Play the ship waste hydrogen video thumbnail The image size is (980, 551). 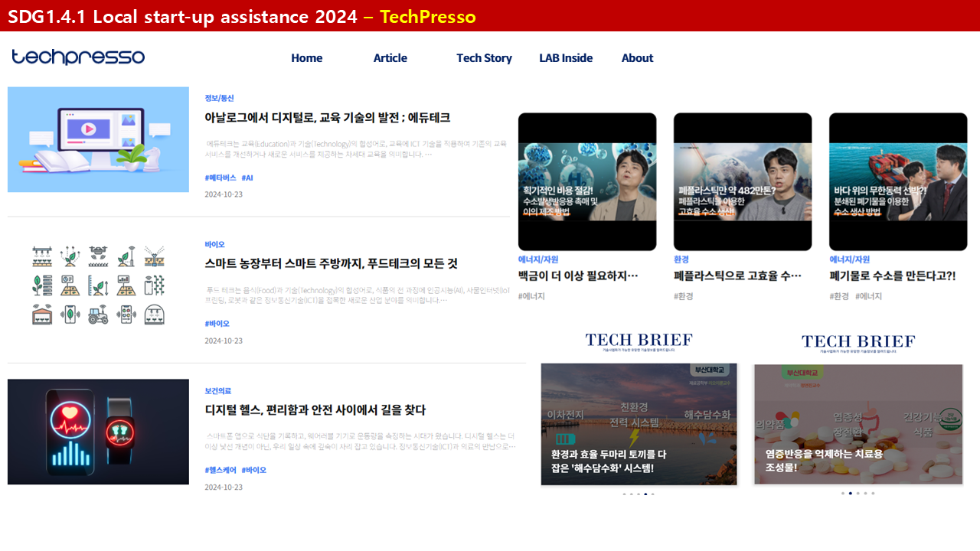tap(898, 181)
